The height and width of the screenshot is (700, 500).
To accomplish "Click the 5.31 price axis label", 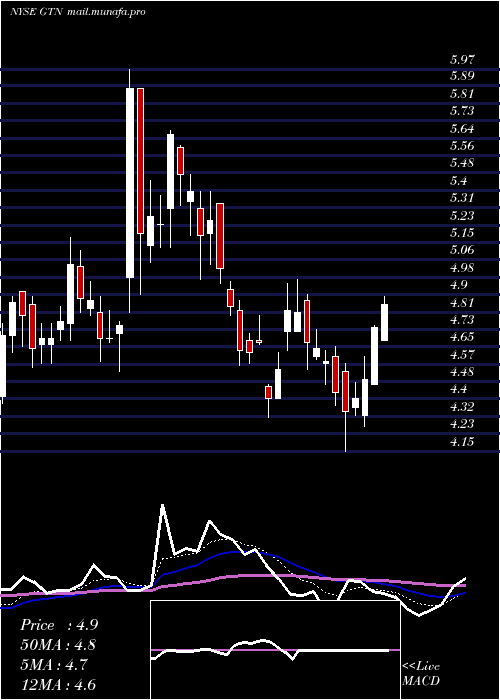I will (x=462, y=198).
